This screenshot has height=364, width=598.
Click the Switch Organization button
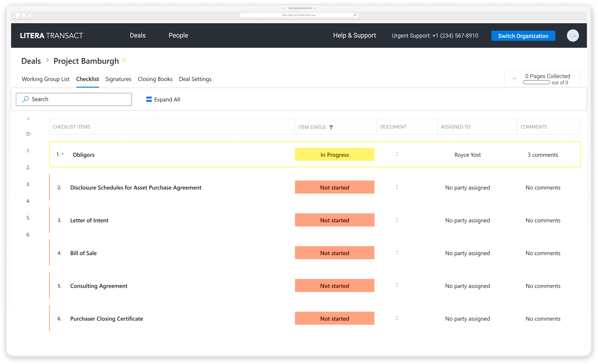[x=523, y=36]
